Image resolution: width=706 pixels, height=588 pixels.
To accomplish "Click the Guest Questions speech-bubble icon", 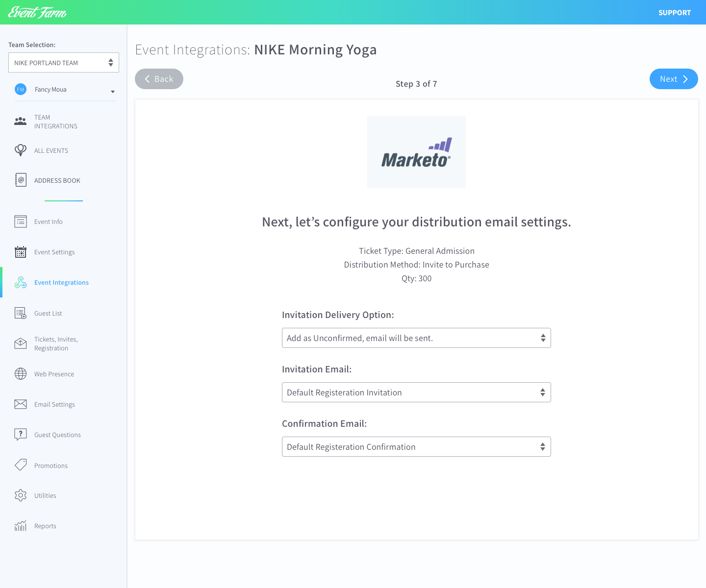I will coord(21,435).
